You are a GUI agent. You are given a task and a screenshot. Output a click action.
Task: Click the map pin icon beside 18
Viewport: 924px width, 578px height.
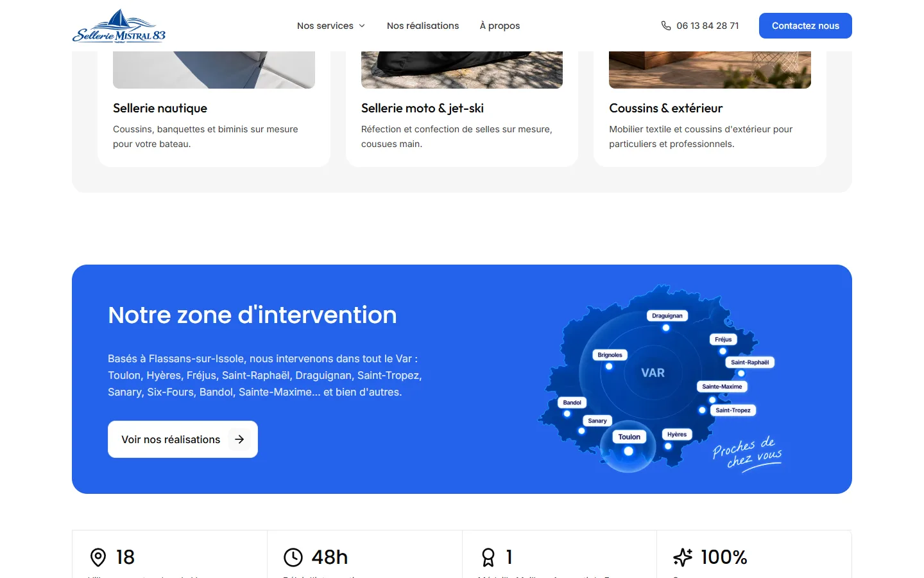click(98, 557)
